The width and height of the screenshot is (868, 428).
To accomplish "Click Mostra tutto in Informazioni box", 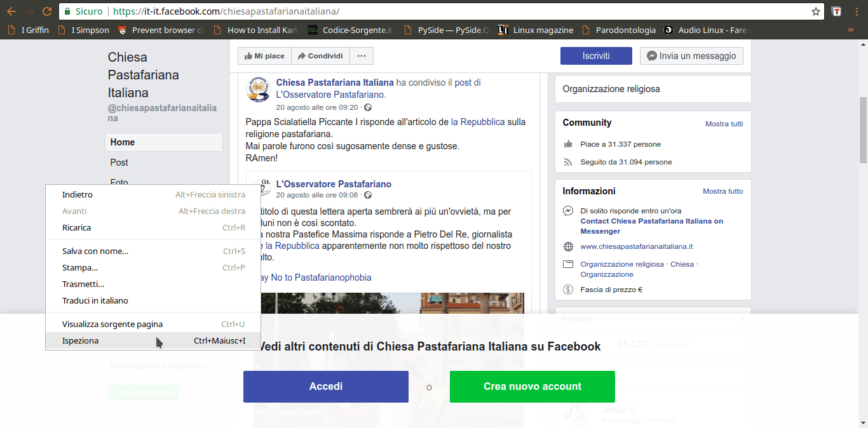I will (722, 191).
